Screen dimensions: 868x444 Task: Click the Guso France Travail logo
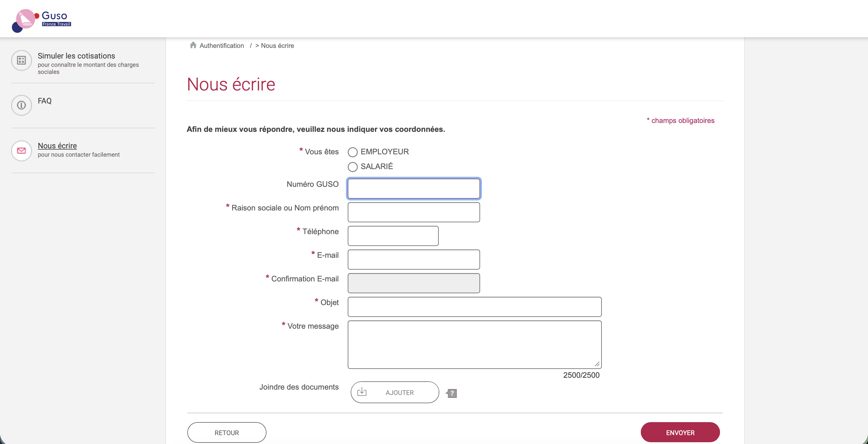pos(41,21)
